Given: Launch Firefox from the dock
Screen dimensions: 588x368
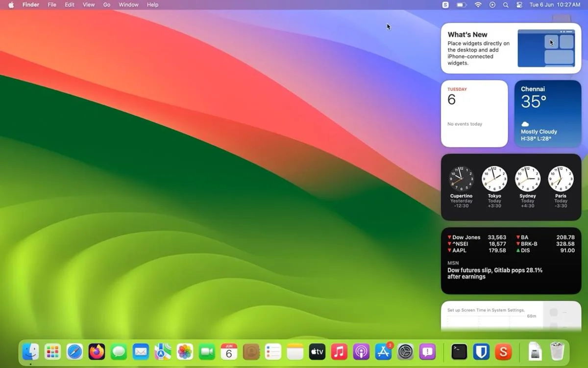Looking at the screenshot, I should (97, 352).
